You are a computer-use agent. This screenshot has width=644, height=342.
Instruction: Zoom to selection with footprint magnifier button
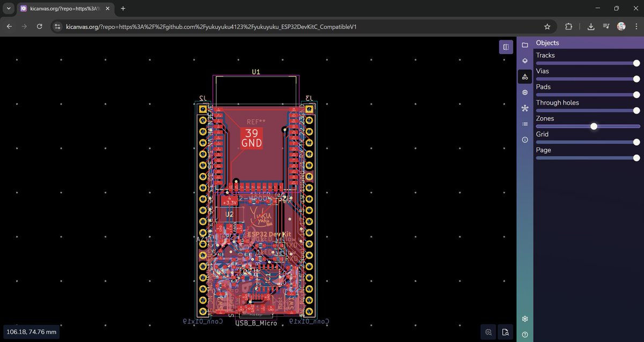click(488, 332)
